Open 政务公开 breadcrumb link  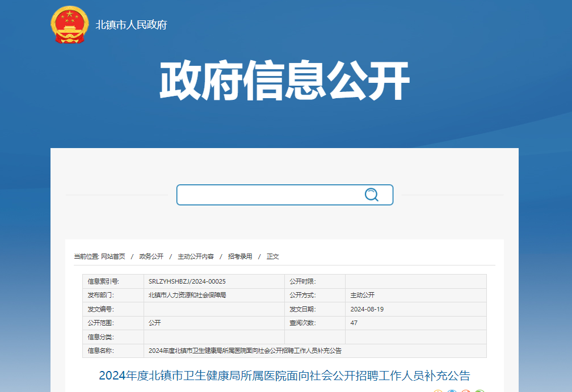tap(151, 256)
